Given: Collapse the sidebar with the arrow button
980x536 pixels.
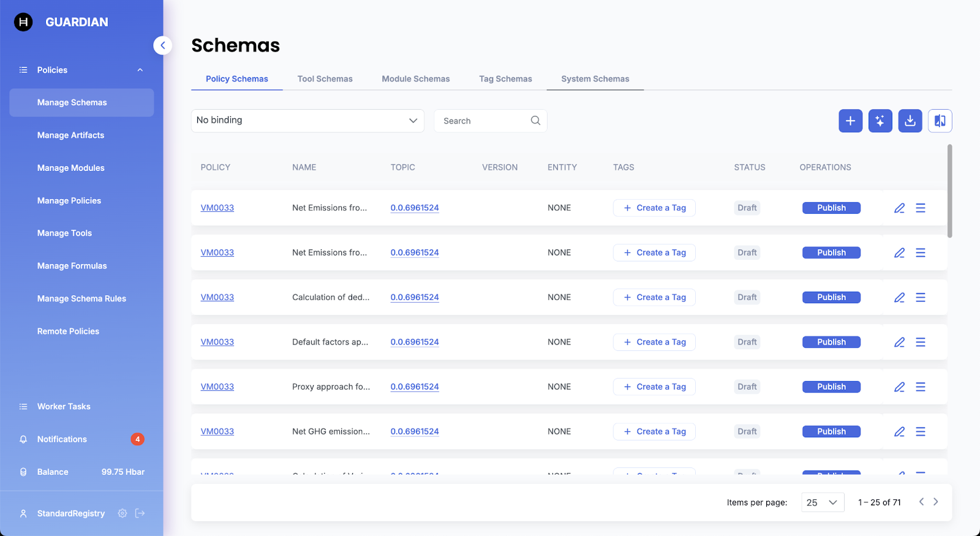Looking at the screenshot, I should tap(163, 45).
